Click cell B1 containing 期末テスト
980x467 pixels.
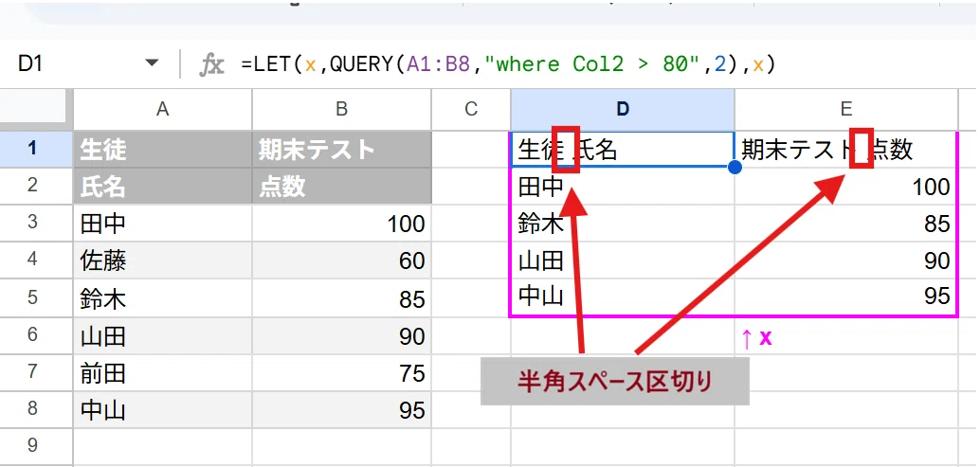pyautogui.click(x=341, y=149)
